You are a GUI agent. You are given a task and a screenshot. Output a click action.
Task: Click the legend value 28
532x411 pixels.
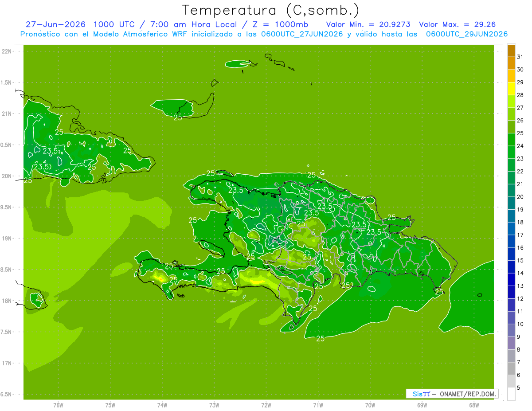coord(520,95)
